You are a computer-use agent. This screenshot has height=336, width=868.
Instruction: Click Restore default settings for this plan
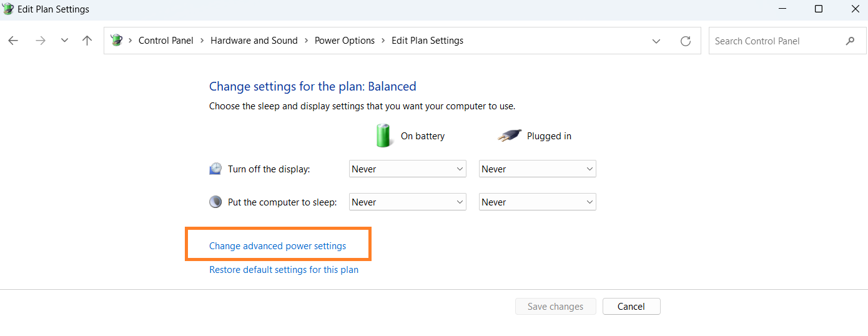[x=284, y=270]
